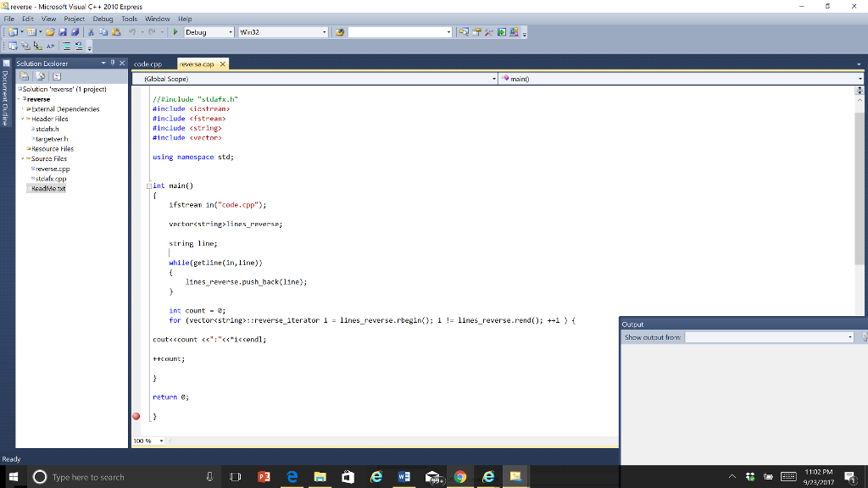Select reverse.cpp in Solution Explorer tree

click(53, 169)
